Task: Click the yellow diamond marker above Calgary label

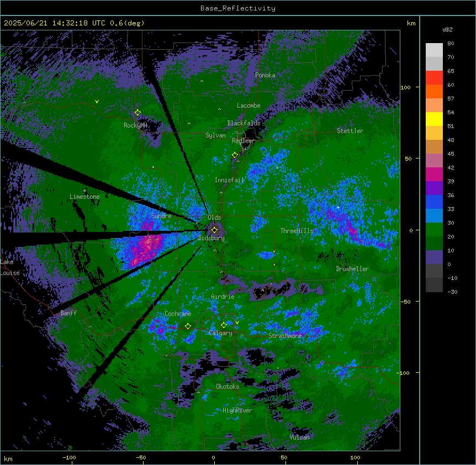Action: tap(224, 325)
